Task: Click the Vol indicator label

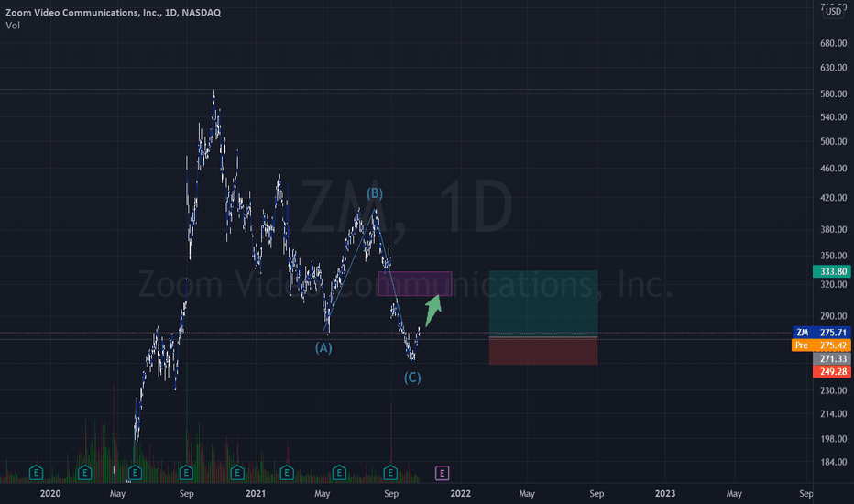Action: click(13, 26)
